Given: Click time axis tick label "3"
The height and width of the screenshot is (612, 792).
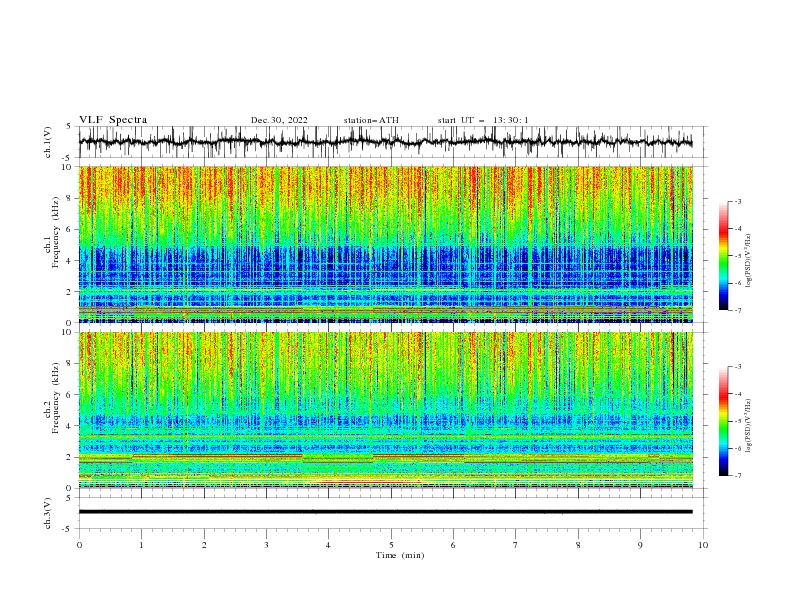Looking at the screenshot, I should point(267,545).
